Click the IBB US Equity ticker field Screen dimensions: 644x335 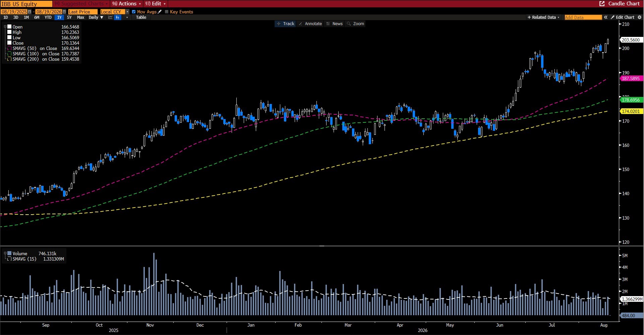coord(26,4)
